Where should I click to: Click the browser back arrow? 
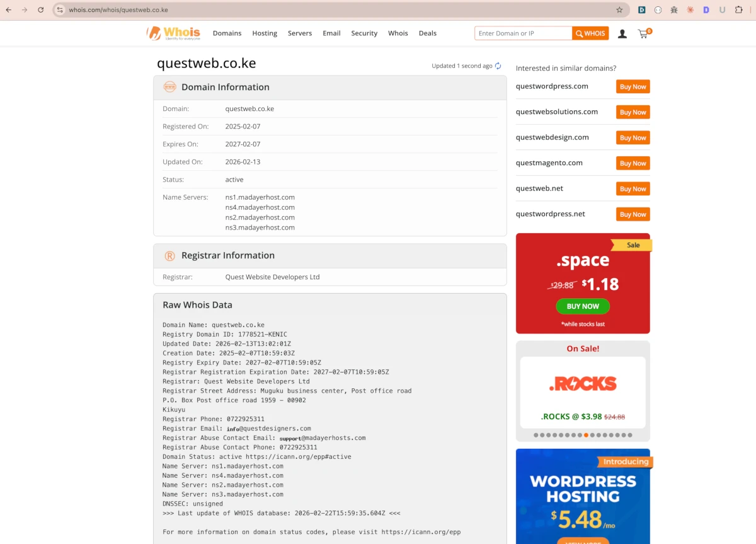[10, 9]
